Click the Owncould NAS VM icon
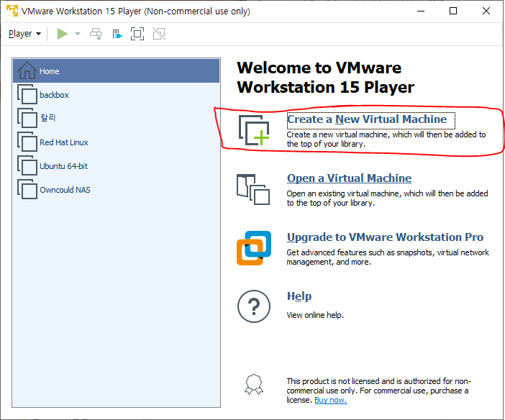 27,189
